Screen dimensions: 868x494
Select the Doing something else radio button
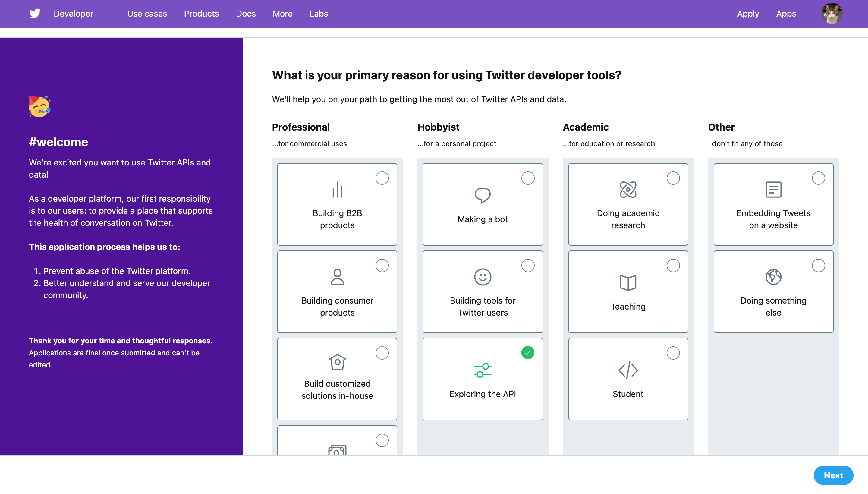pos(818,266)
